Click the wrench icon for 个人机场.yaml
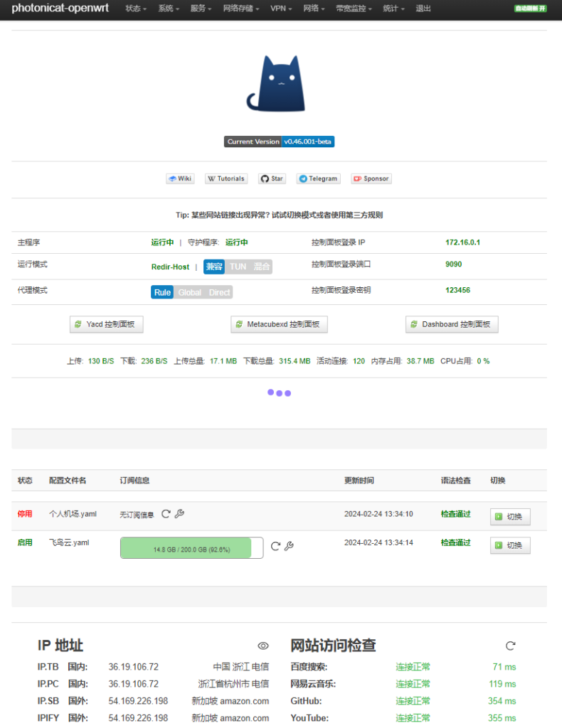This screenshot has width=562, height=728. tap(179, 514)
